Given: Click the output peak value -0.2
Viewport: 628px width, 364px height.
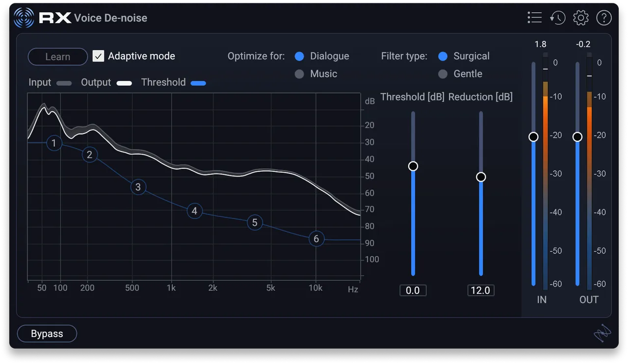Looking at the screenshot, I should 583,44.
